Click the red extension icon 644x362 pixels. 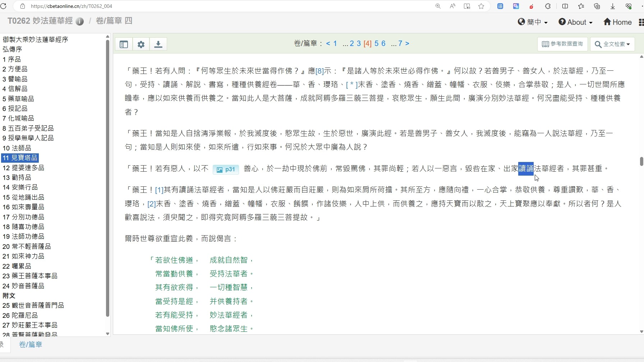point(532,6)
